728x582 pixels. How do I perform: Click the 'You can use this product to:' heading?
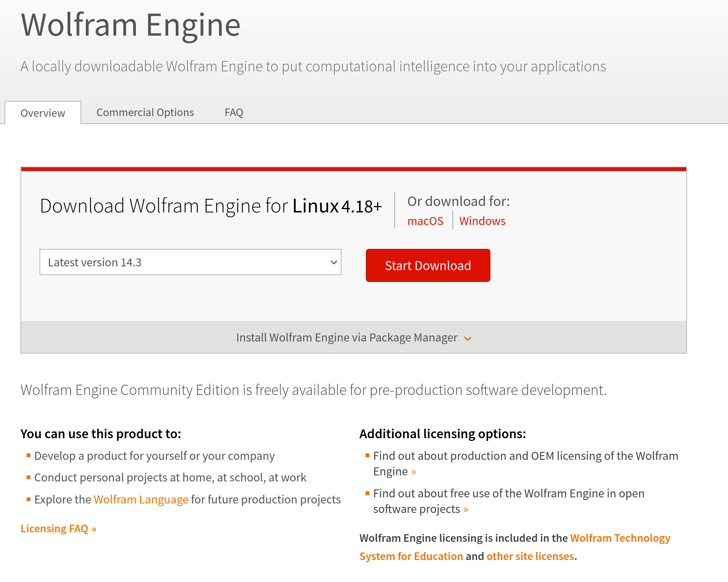pyautogui.click(x=101, y=434)
